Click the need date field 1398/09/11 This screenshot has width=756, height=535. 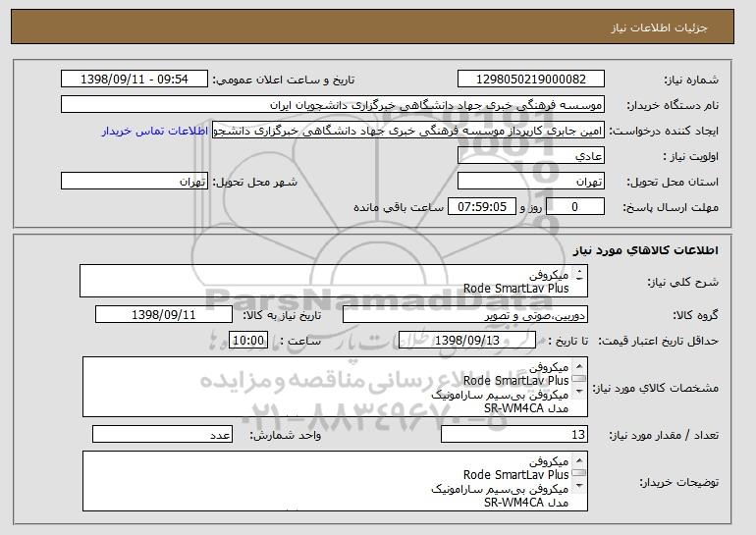(x=164, y=315)
